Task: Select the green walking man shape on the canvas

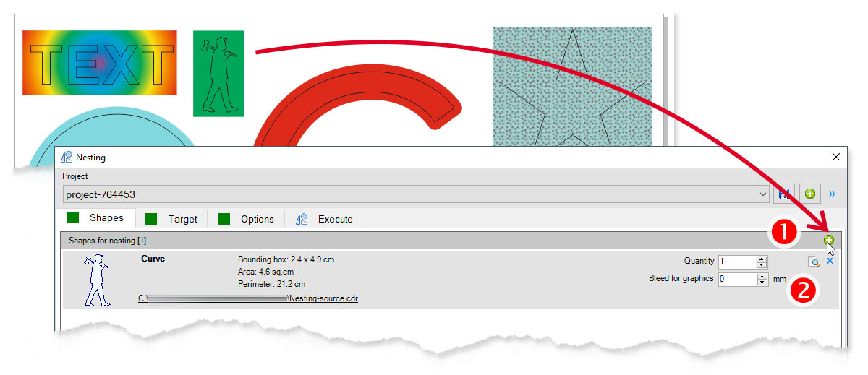Action: [218, 73]
